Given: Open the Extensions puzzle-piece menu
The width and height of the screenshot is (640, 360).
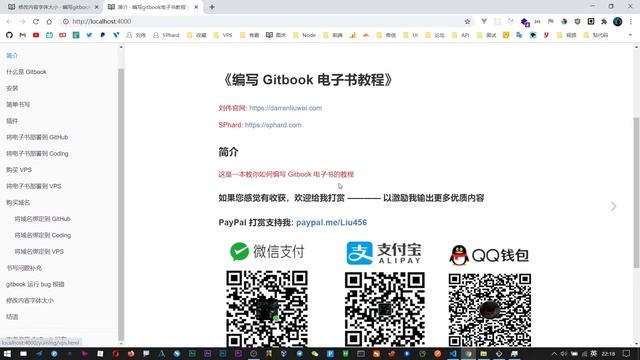Looking at the screenshot, I should click(604, 22).
